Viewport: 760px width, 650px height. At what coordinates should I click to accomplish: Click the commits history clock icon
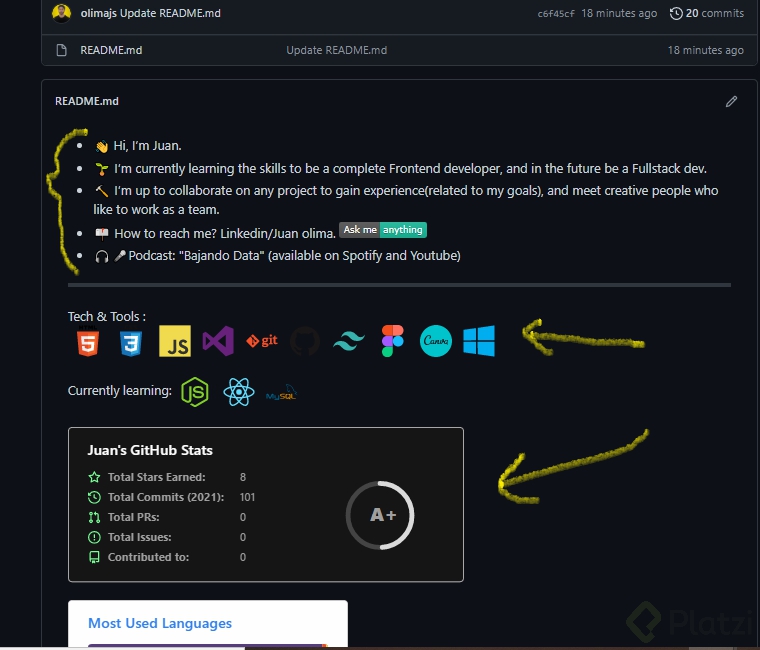click(x=676, y=13)
